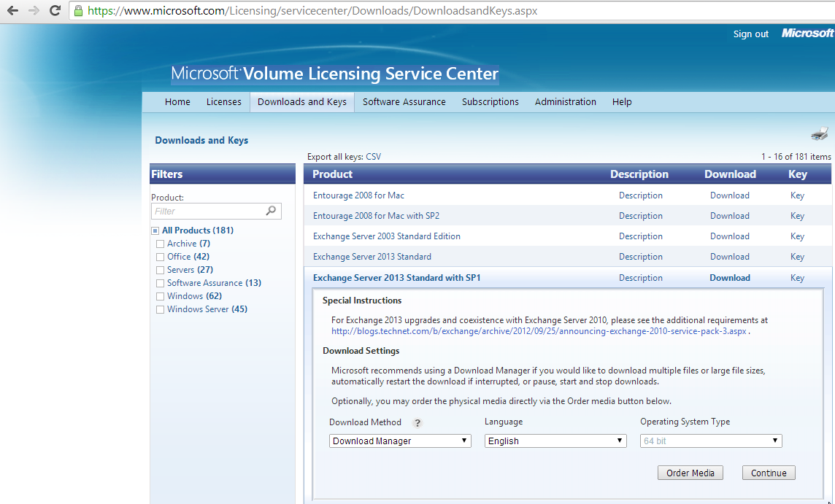Click the browser back arrow

coord(12,11)
